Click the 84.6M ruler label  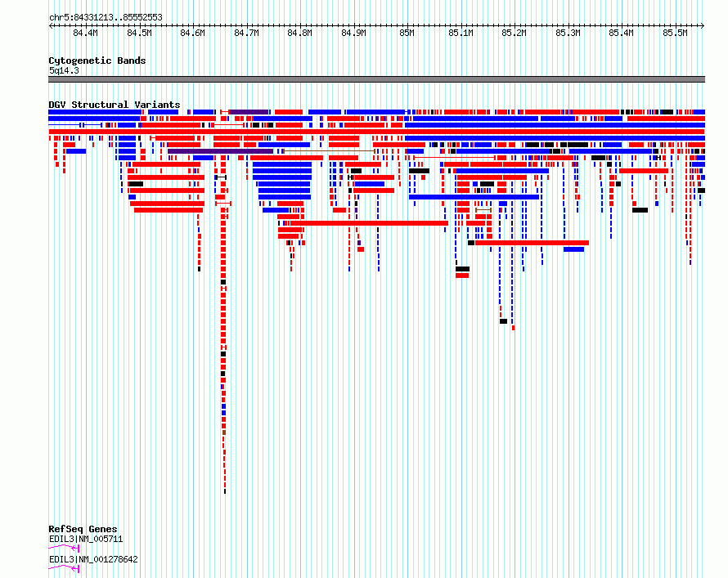click(193, 33)
